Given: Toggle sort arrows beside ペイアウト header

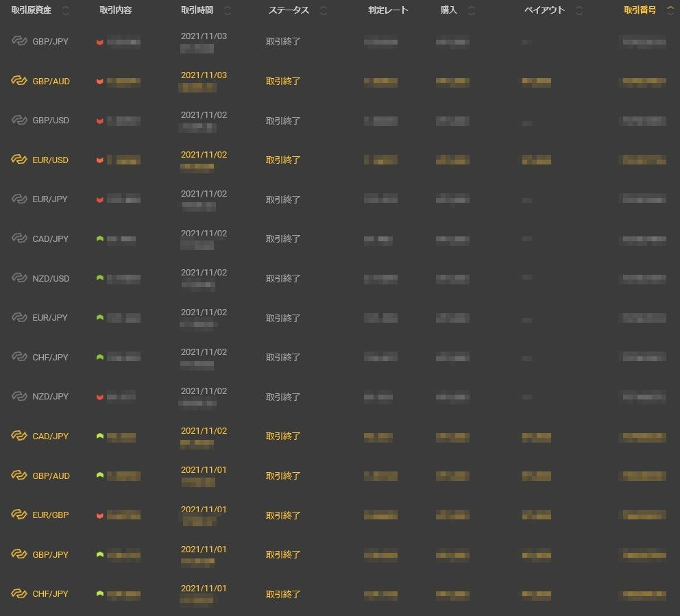Looking at the screenshot, I should 579,10.
